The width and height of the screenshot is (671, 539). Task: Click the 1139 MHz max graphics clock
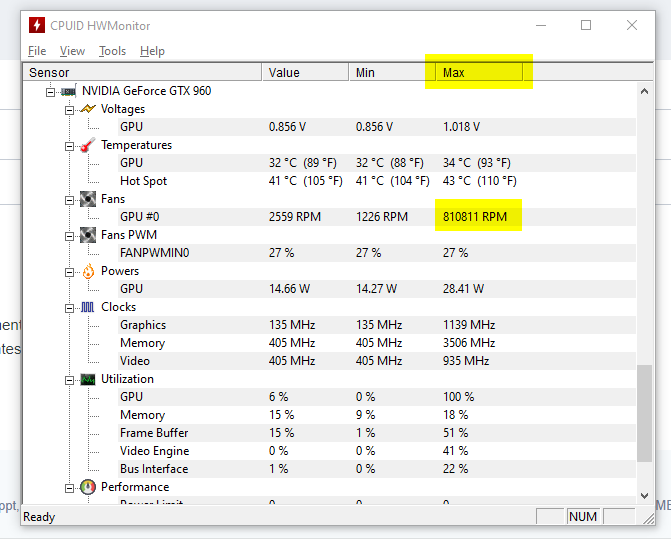pos(469,325)
